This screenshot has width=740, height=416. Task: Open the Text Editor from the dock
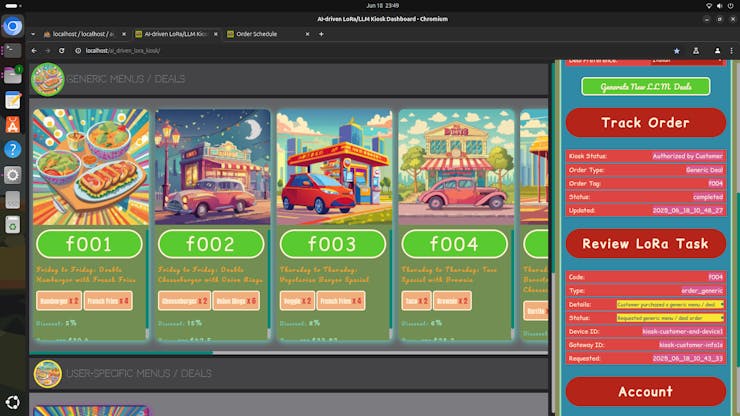13,100
